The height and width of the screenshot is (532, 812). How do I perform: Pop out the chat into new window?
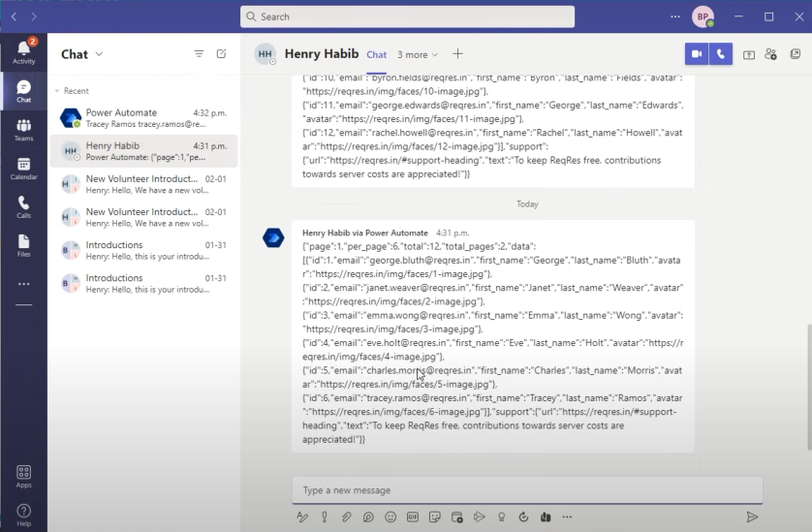click(796, 54)
